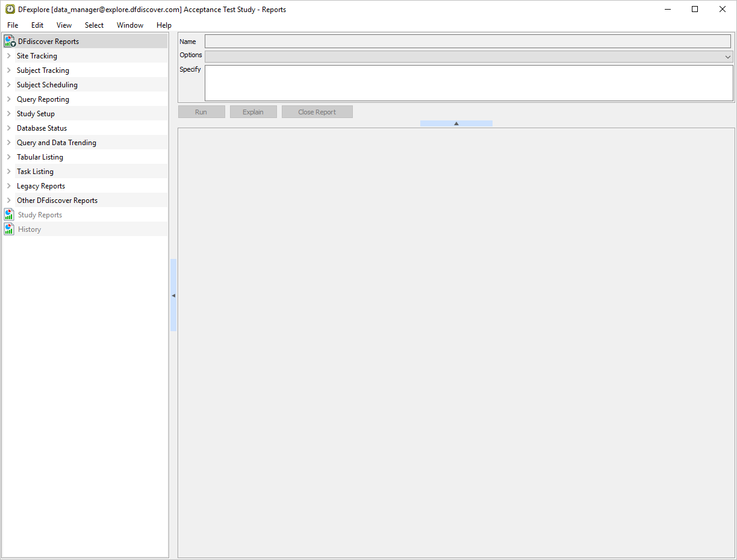The image size is (737, 560).
Task: Expand the Legacy Reports chevron
Action: [8, 186]
